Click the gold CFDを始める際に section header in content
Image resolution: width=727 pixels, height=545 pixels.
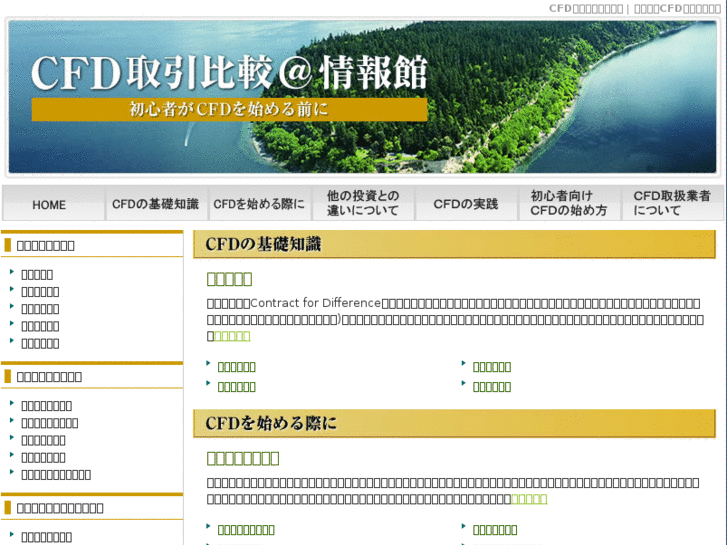click(x=454, y=423)
